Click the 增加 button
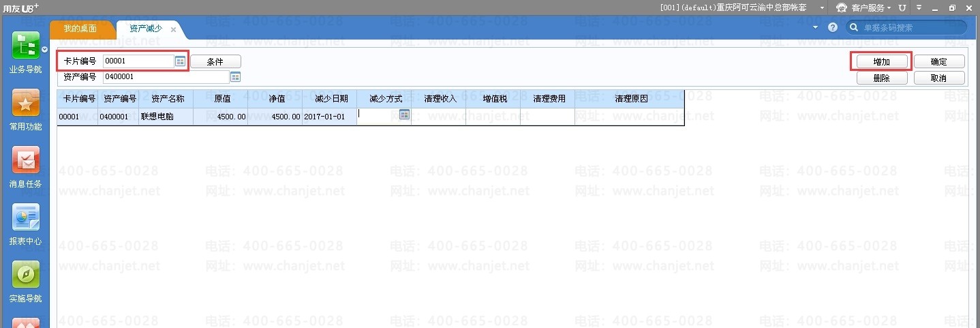Image resolution: width=980 pixels, height=328 pixels. [x=881, y=61]
